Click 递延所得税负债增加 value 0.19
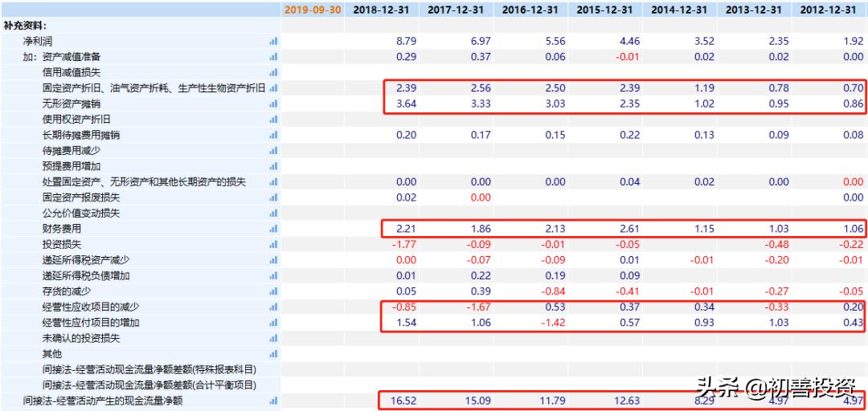 point(555,275)
